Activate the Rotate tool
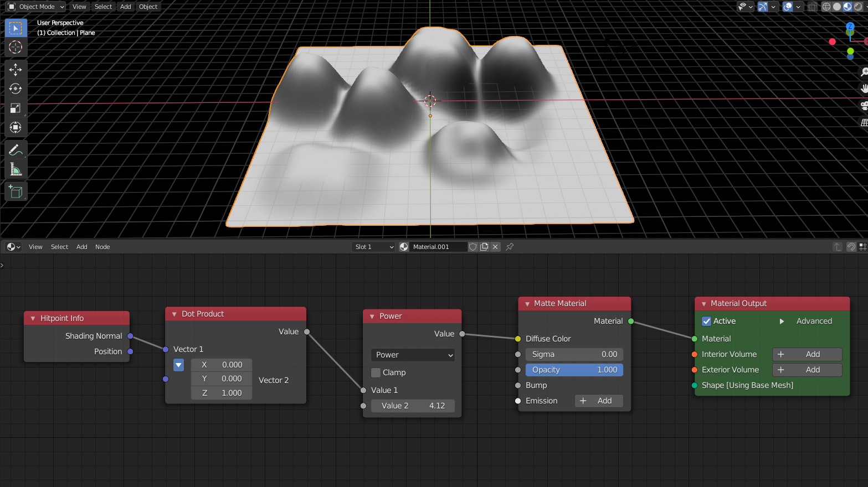868x487 pixels. [x=16, y=89]
